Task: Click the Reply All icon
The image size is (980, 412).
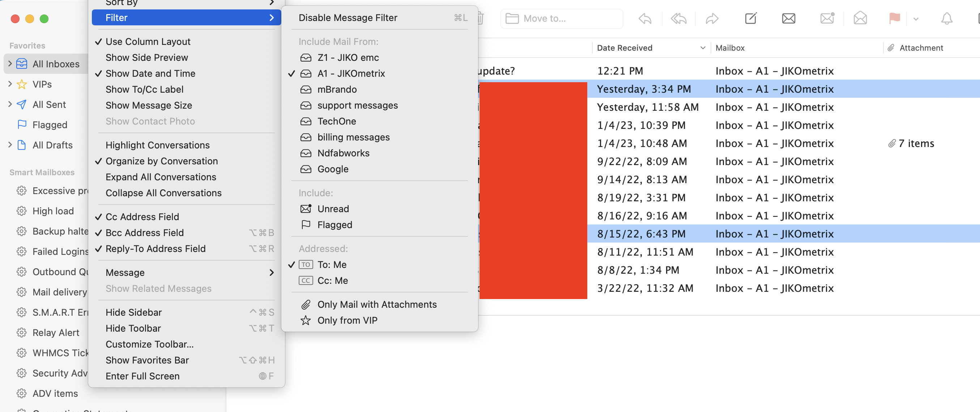Action: [x=678, y=18]
